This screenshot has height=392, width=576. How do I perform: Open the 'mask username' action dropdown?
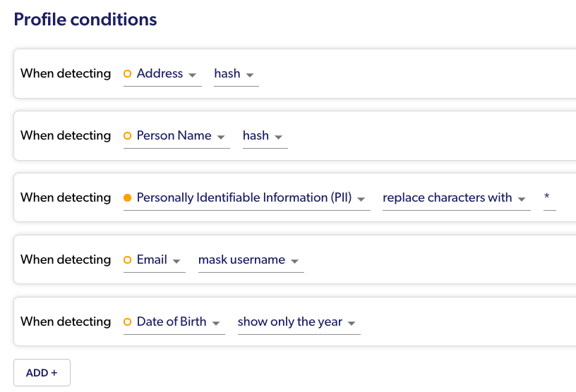250,260
